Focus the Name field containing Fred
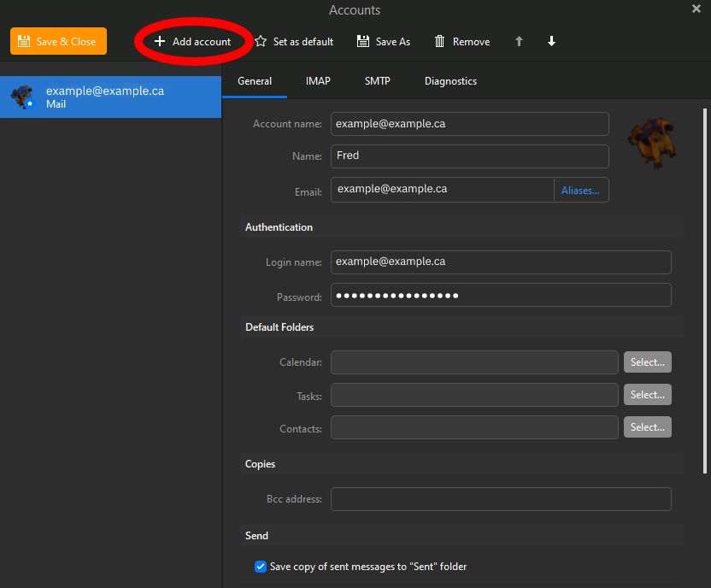This screenshot has width=711, height=588. pos(470,156)
